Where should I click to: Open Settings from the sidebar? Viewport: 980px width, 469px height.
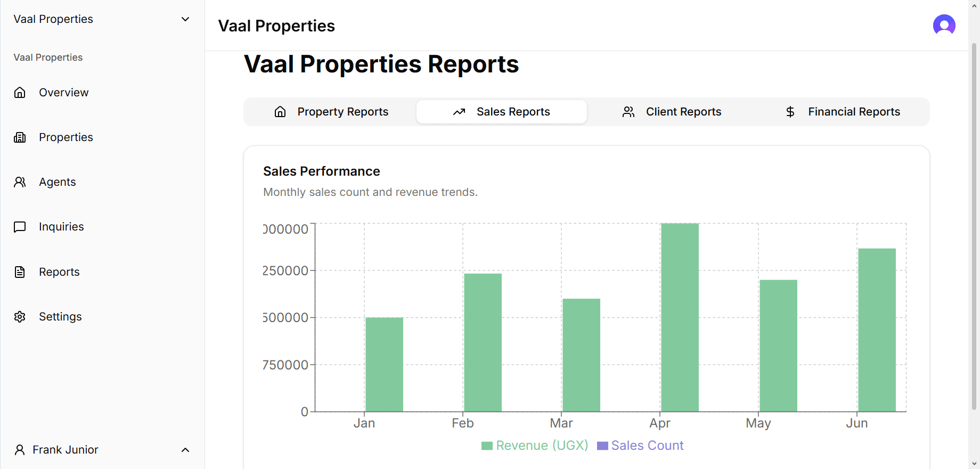(x=60, y=317)
